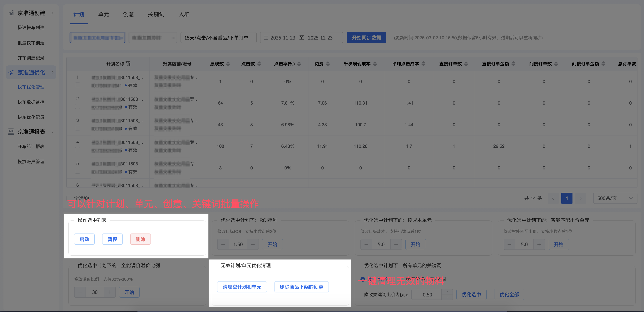This screenshot has width=644, height=312.
Task: Check the checkbox for row 4
Action: (x=77, y=150)
